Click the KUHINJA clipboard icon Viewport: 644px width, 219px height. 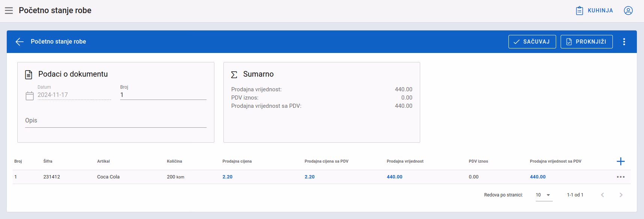pos(579,11)
